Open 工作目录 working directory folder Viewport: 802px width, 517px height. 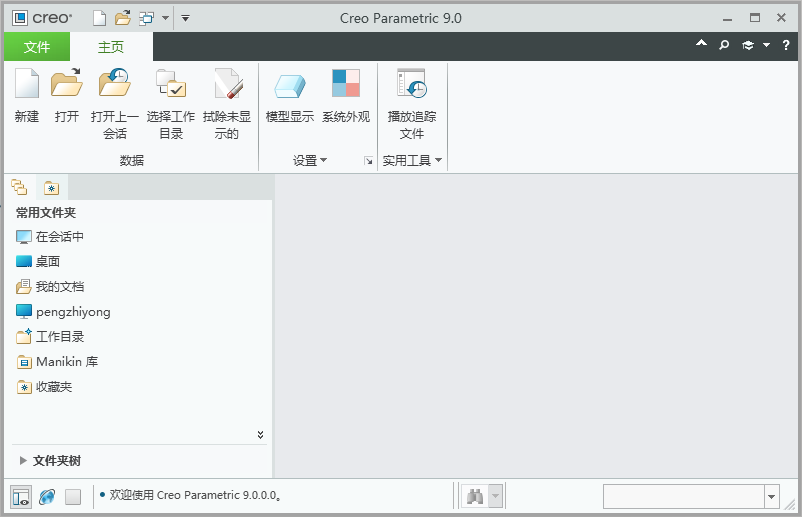(50, 336)
